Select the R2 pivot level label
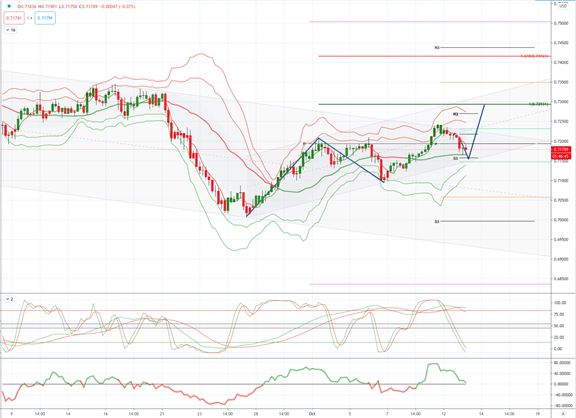The width and height of the screenshot is (576, 418). point(437,48)
